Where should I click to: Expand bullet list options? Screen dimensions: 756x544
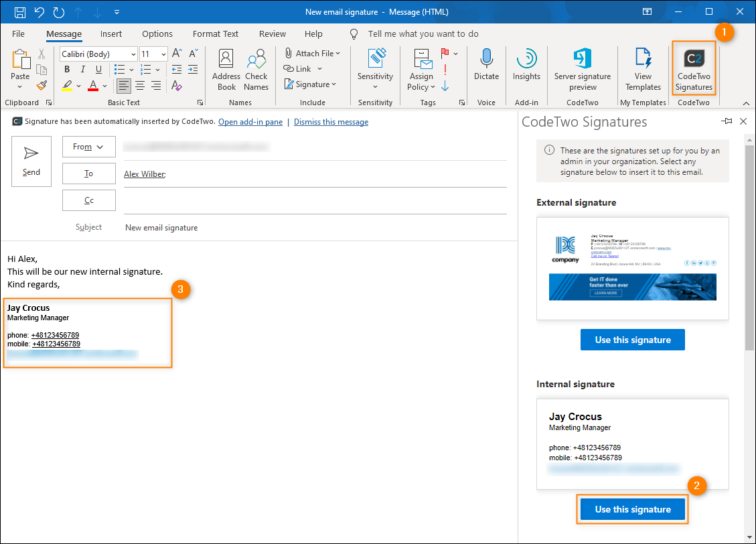click(132, 70)
